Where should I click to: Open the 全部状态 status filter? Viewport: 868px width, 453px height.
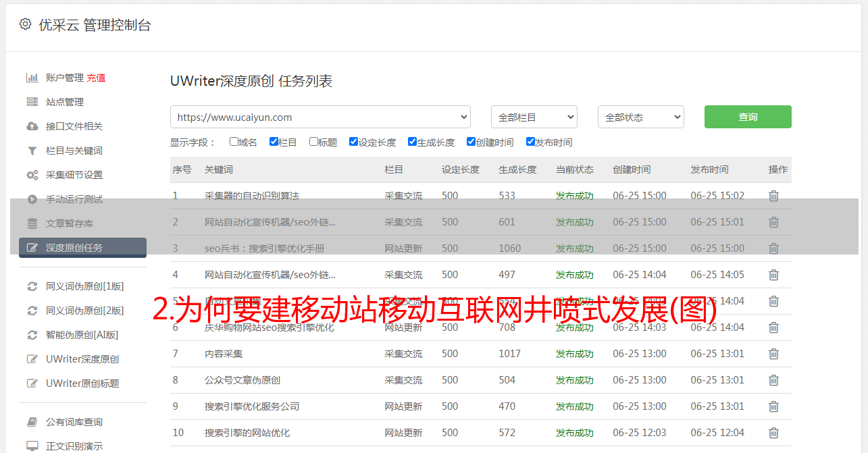tap(640, 117)
